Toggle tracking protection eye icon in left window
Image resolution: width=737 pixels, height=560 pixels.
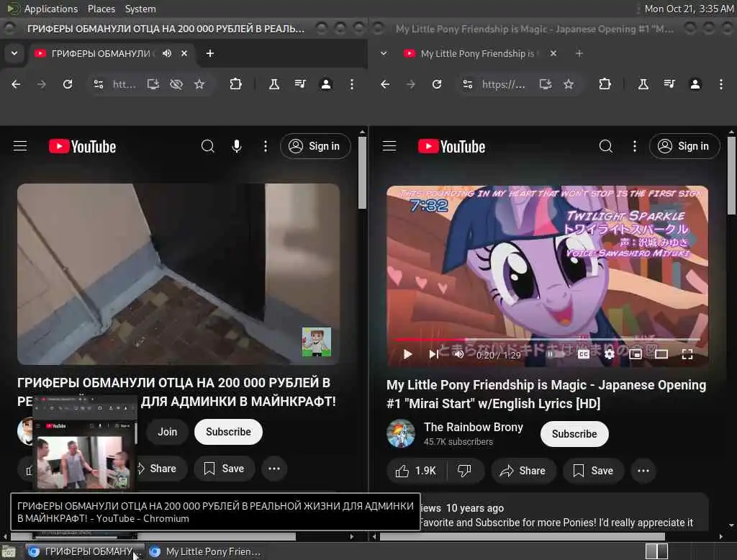pos(176,84)
